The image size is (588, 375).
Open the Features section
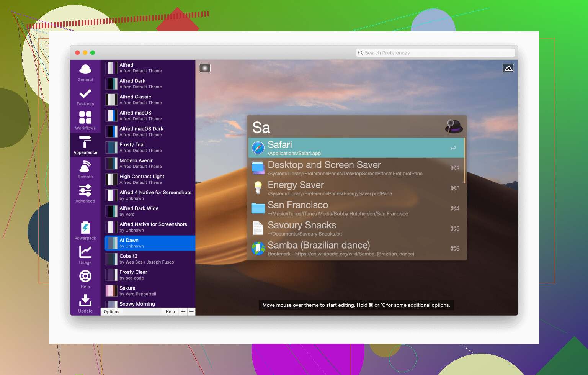tap(85, 97)
